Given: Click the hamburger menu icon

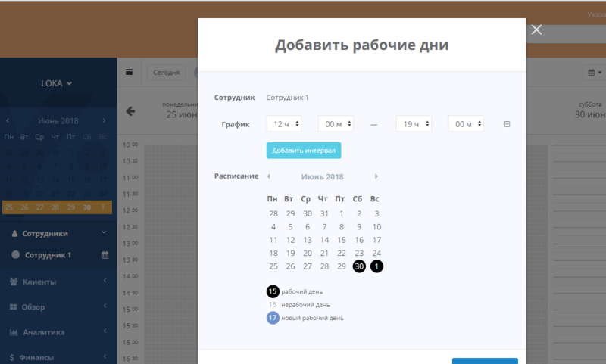Looking at the screenshot, I should point(129,73).
